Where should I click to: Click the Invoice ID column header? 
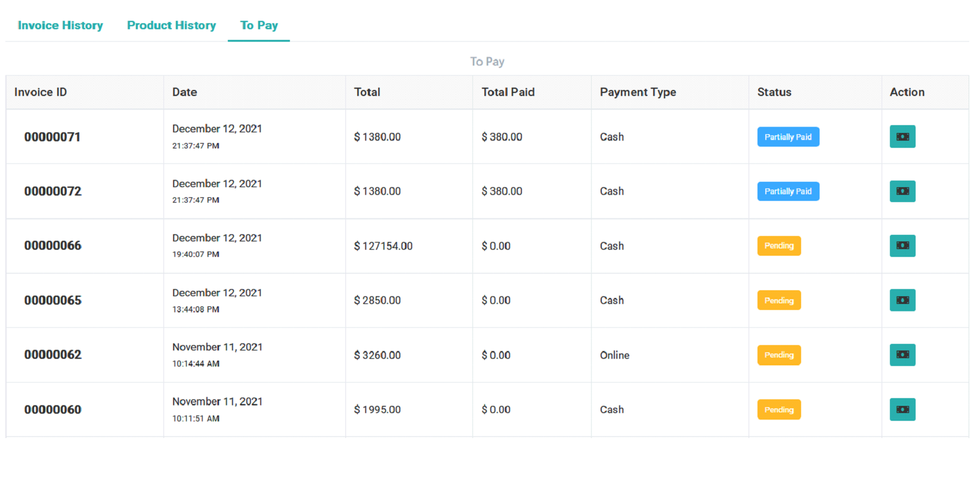(x=41, y=92)
